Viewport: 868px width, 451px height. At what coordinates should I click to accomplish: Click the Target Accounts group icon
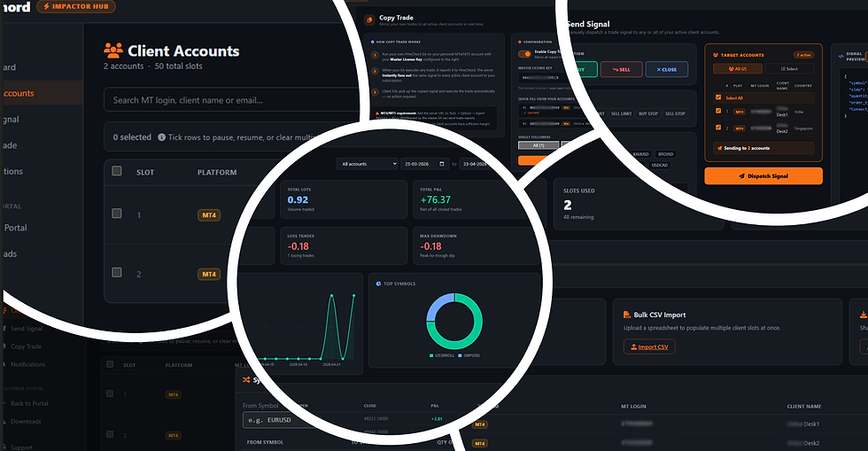tap(716, 55)
